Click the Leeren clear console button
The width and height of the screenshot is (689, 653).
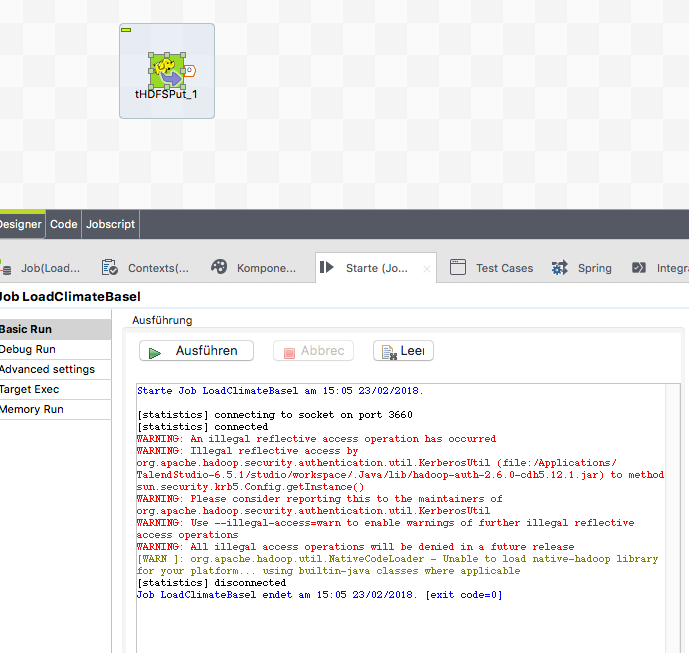tap(403, 351)
